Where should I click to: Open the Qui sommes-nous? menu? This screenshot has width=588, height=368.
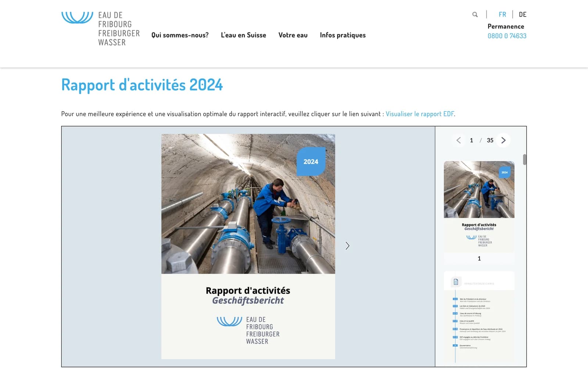(180, 35)
